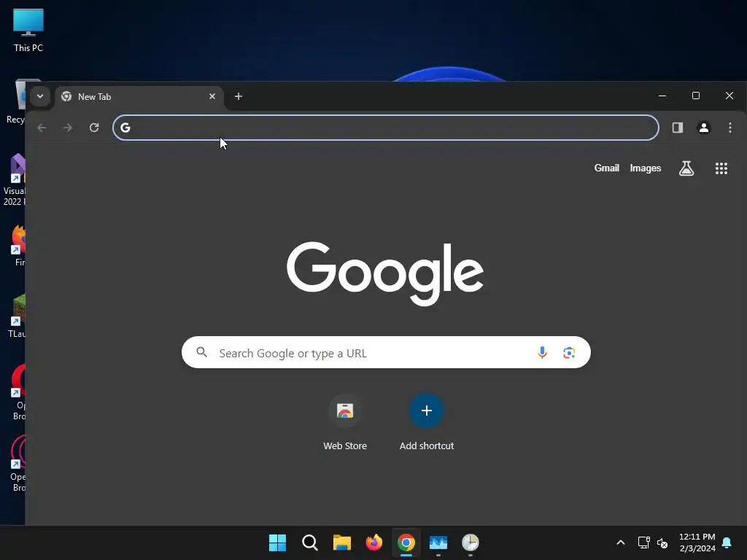
Task: Start voice search with microphone
Action: point(542,352)
